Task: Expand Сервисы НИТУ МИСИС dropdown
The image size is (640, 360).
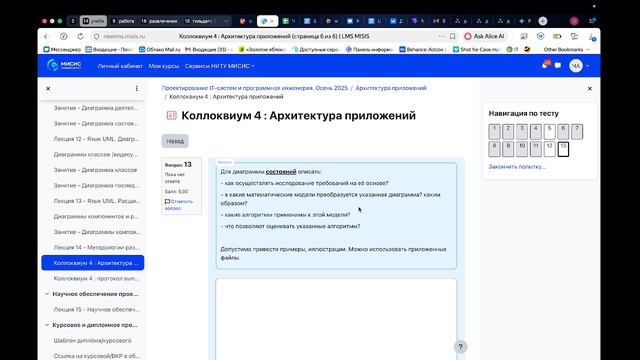Action: pyautogui.click(x=220, y=66)
